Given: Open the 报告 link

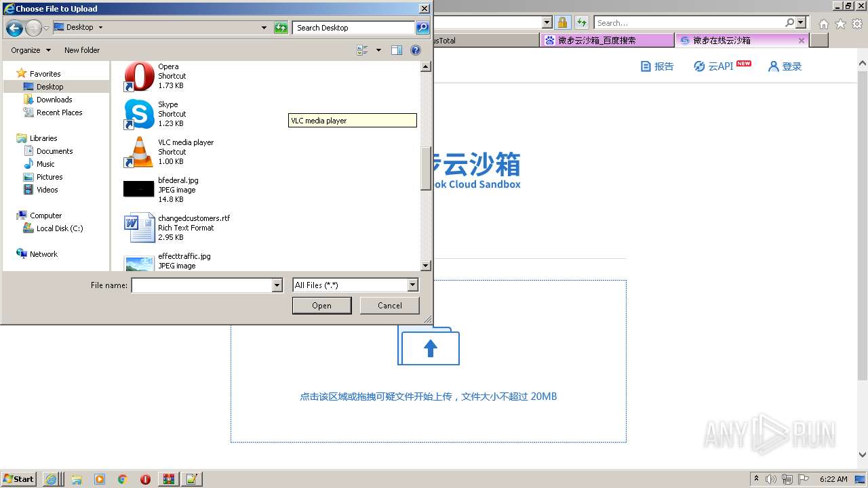Looking at the screenshot, I should (658, 66).
